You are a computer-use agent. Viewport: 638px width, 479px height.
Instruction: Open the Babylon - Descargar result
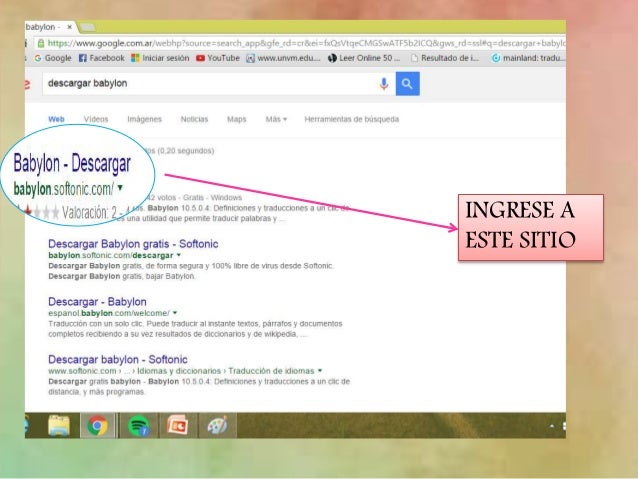(x=72, y=164)
